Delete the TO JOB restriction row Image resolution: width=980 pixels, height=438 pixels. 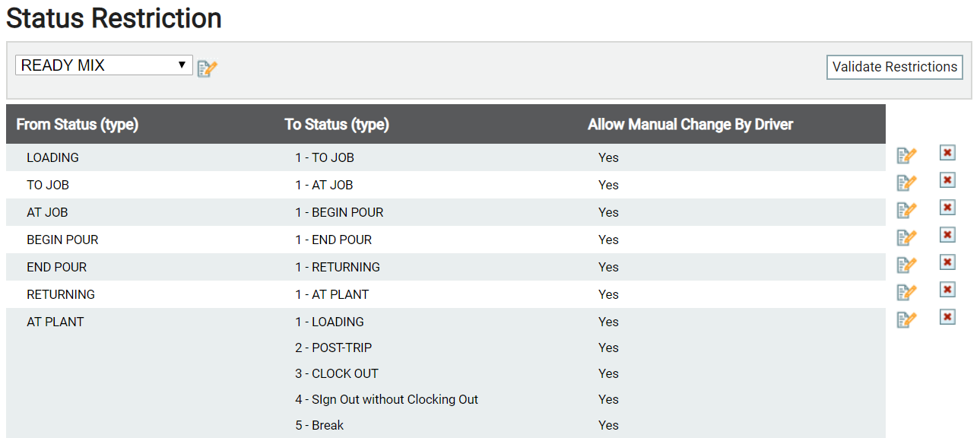coord(947,180)
